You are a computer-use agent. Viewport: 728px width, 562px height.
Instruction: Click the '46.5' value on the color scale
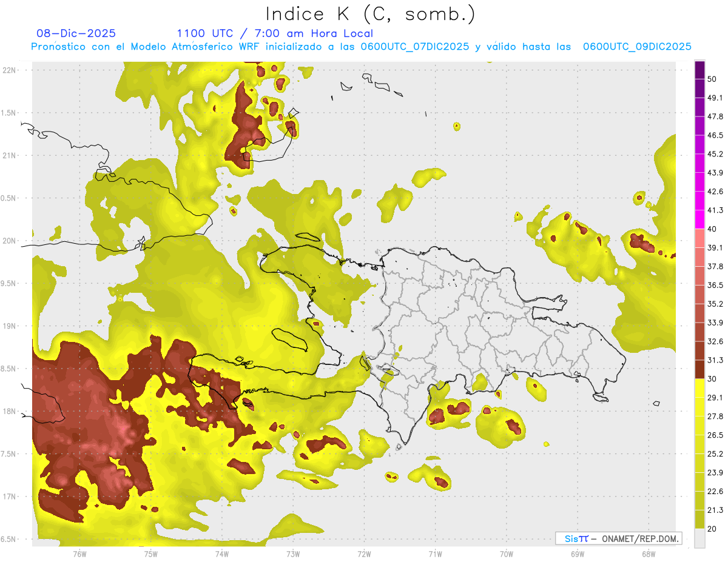715,135
